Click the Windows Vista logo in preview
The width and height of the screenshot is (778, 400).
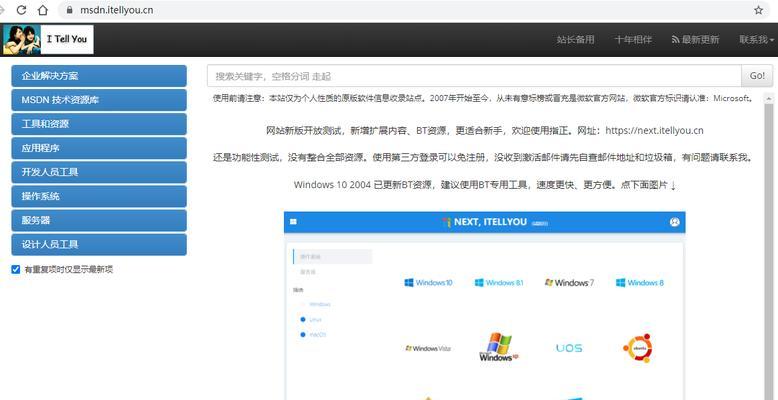point(428,348)
